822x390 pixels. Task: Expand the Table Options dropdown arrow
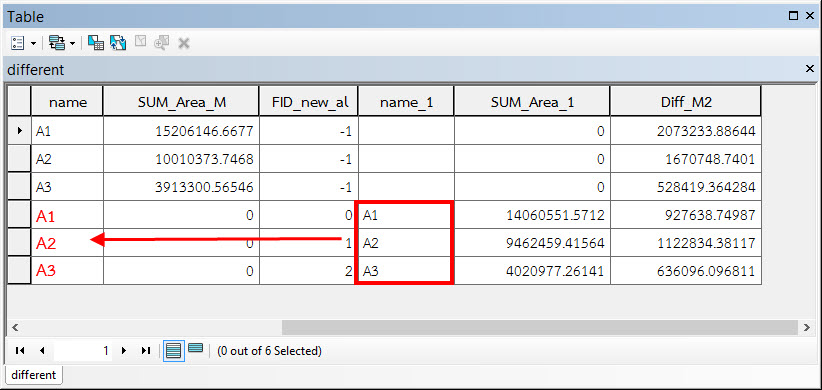(34, 44)
